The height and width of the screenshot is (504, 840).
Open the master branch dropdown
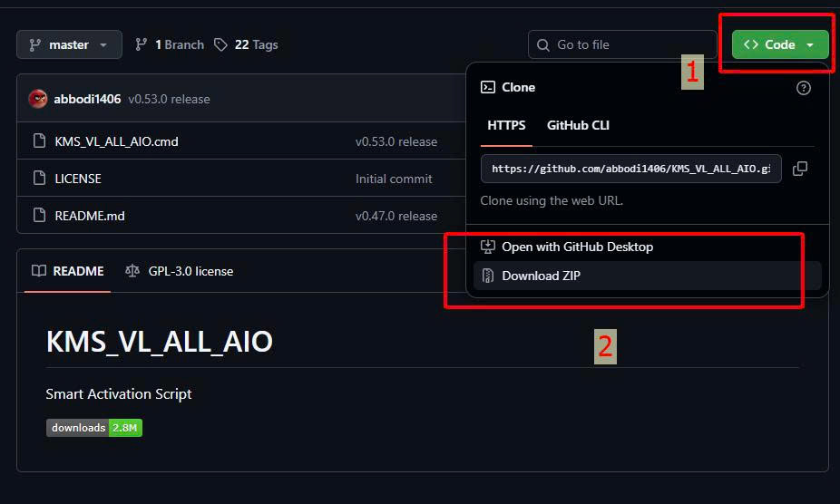[x=69, y=44]
